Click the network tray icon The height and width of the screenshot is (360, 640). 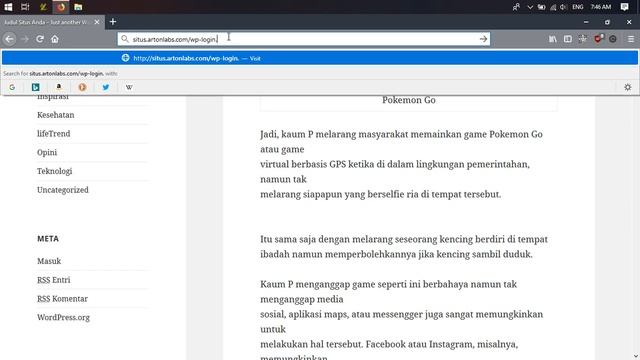553,7
